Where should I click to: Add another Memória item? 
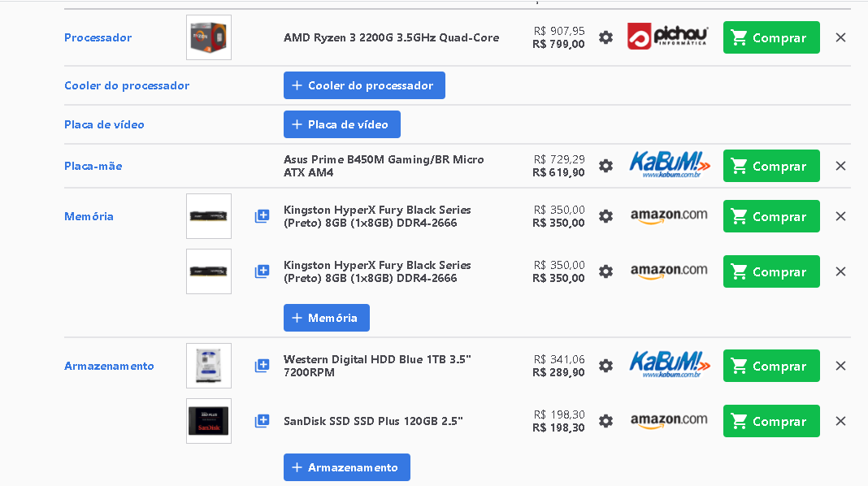click(x=327, y=318)
